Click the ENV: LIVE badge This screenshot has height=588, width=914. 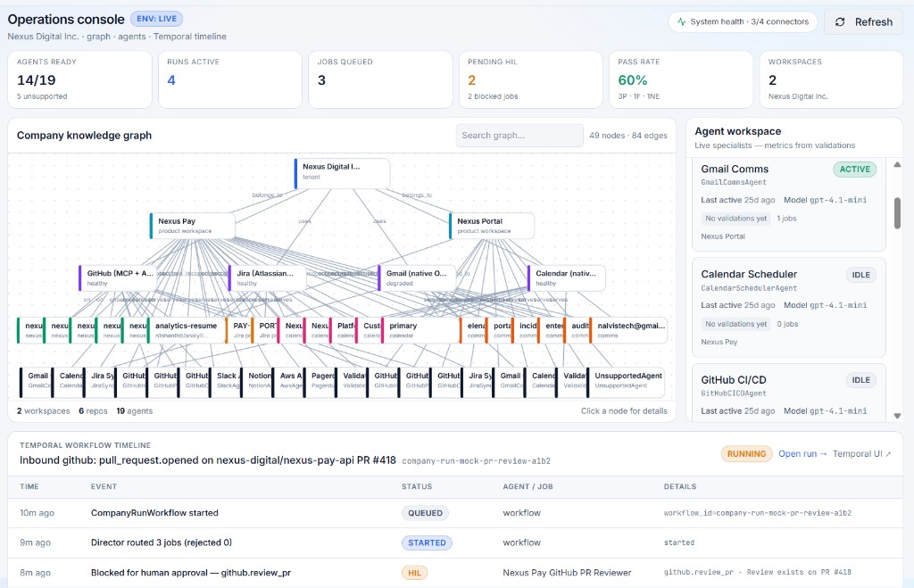[156, 19]
